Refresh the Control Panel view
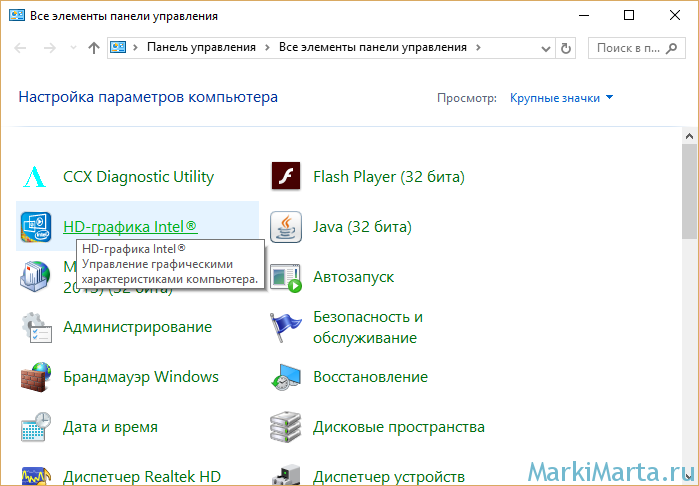 click(566, 48)
